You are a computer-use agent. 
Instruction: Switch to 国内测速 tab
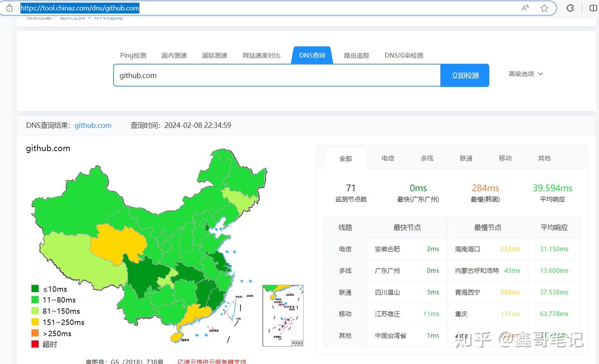174,55
